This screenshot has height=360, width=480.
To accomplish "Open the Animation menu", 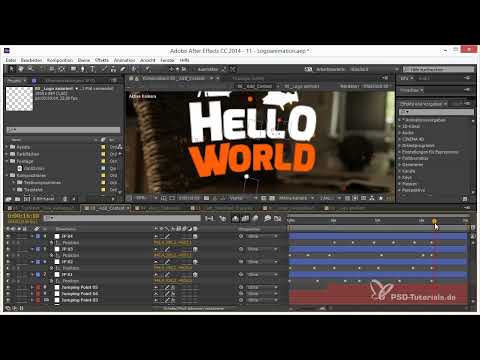I will click(124, 60).
